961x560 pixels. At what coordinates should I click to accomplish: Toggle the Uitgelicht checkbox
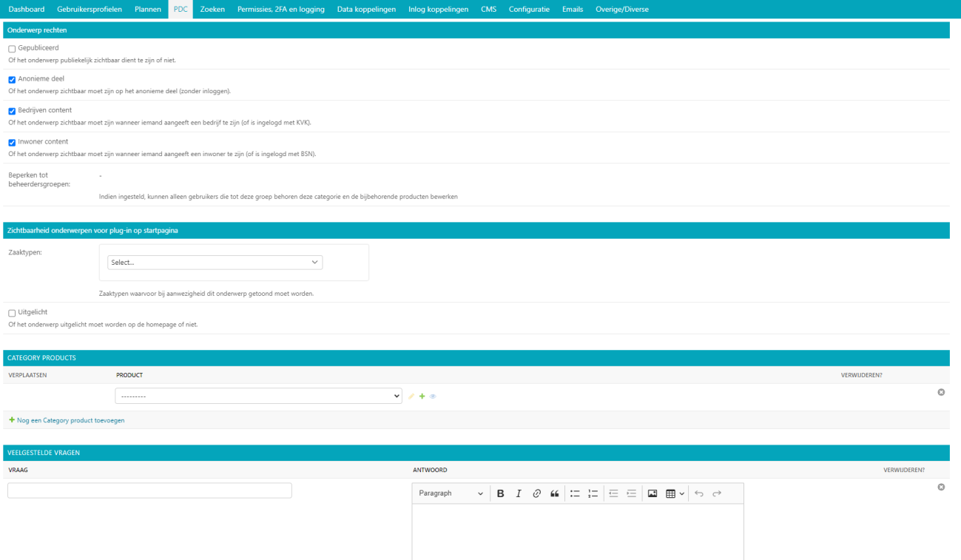[12, 314]
